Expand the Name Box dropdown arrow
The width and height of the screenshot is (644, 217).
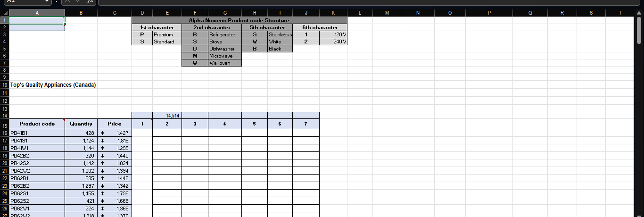pyautogui.click(x=47, y=2)
